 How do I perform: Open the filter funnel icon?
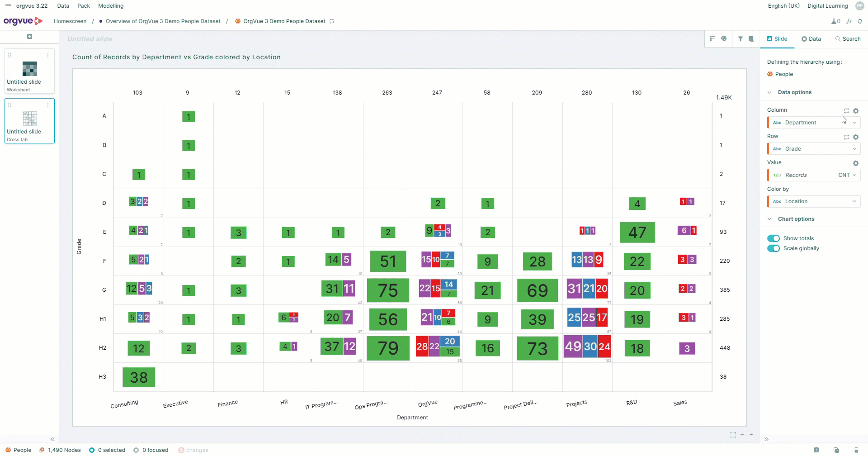[x=741, y=39]
